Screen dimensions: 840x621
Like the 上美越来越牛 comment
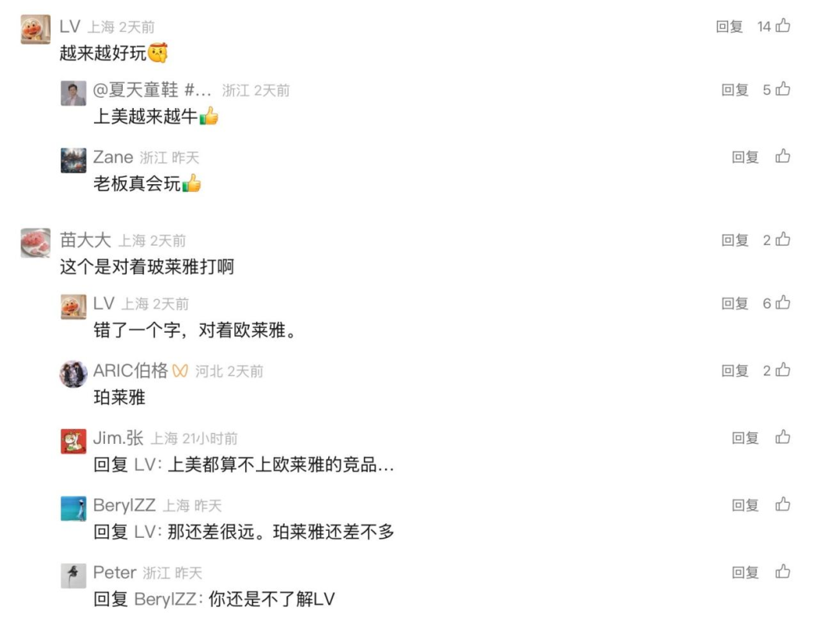(782, 89)
